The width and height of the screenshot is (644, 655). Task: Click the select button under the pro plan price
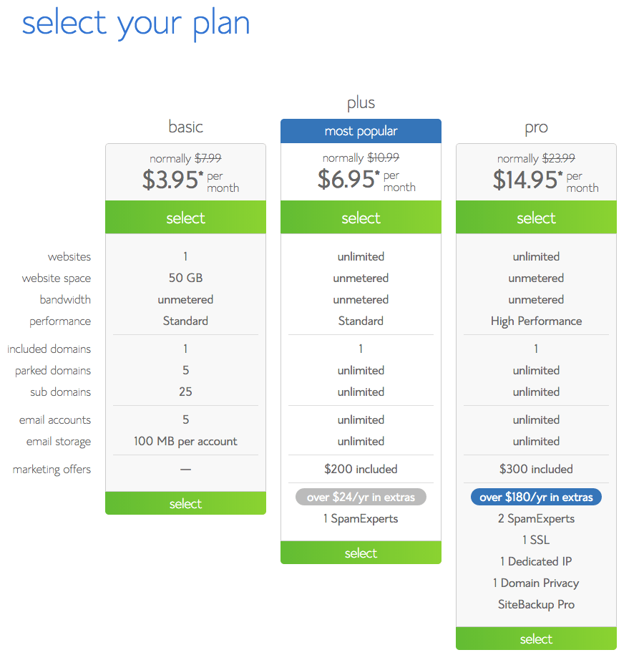pos(536,218)
